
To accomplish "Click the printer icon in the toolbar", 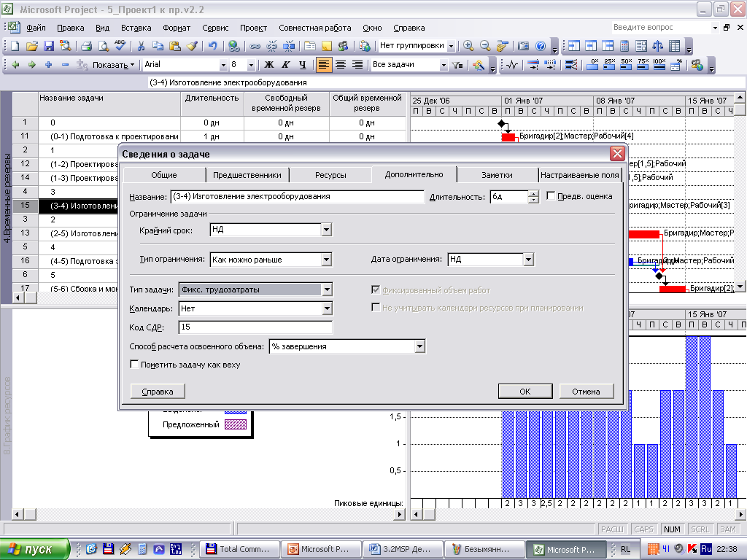I will click(x=86, y=46).
